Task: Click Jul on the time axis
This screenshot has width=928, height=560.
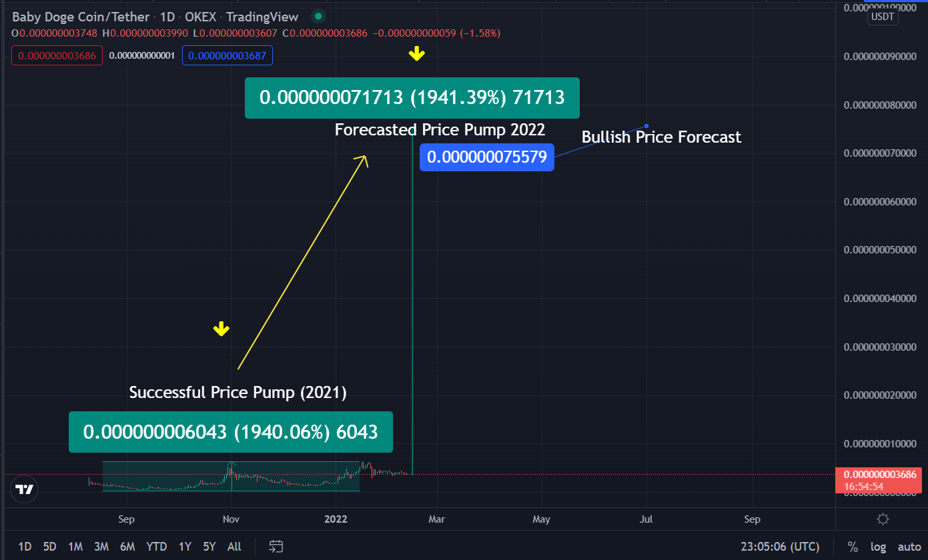Action: click(646, 519)
